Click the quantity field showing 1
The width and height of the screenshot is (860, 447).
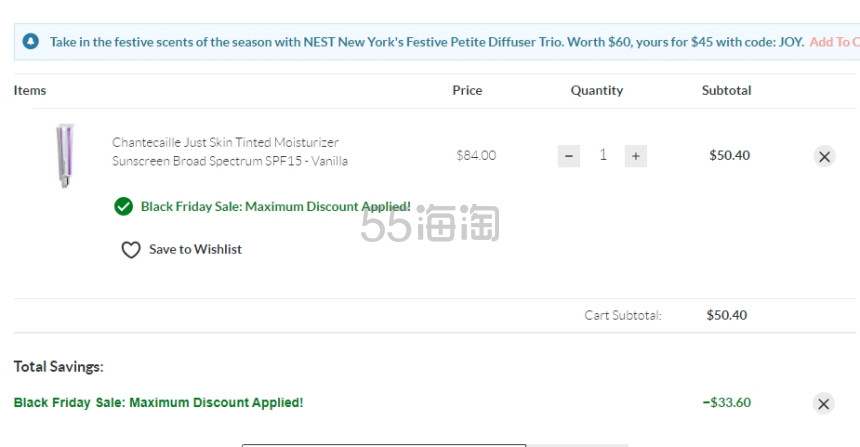603,155
